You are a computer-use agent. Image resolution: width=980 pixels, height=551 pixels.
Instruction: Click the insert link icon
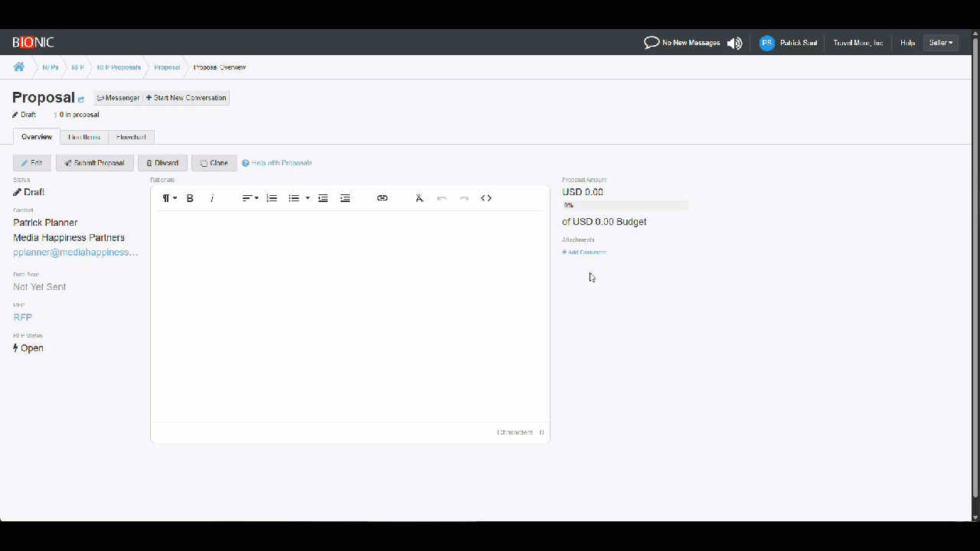382,198
